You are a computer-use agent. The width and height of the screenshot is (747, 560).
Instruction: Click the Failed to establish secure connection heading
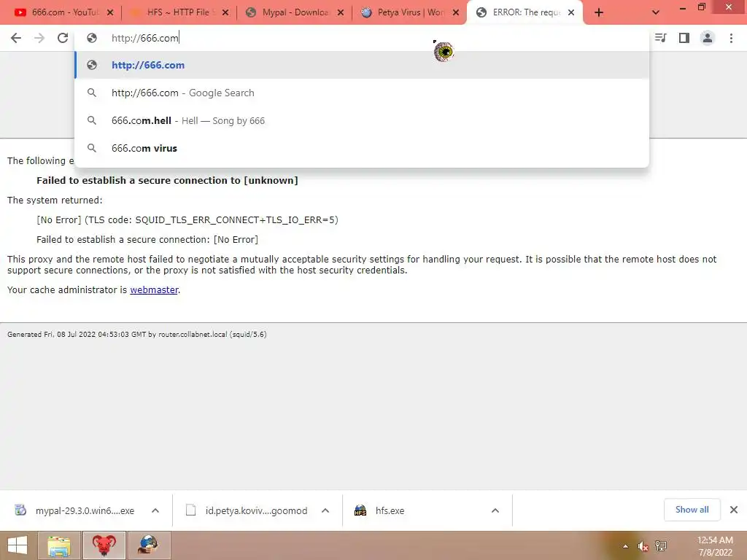[167, 181]
